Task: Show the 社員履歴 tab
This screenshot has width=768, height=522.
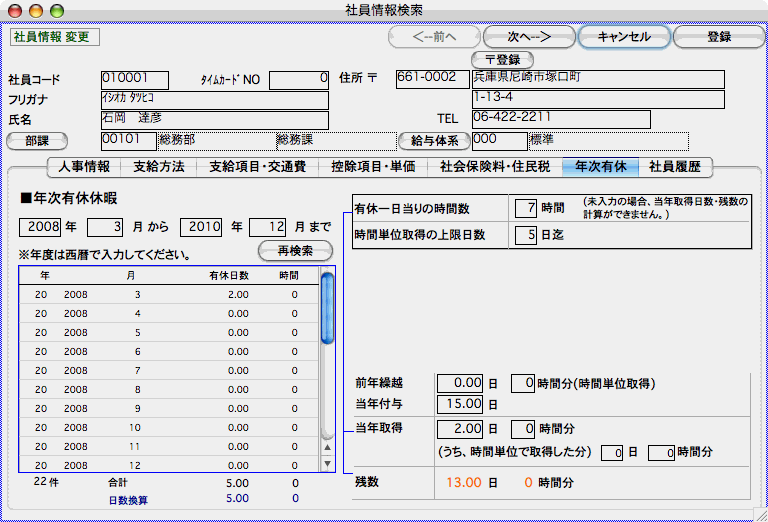Action: coord(675,167)
